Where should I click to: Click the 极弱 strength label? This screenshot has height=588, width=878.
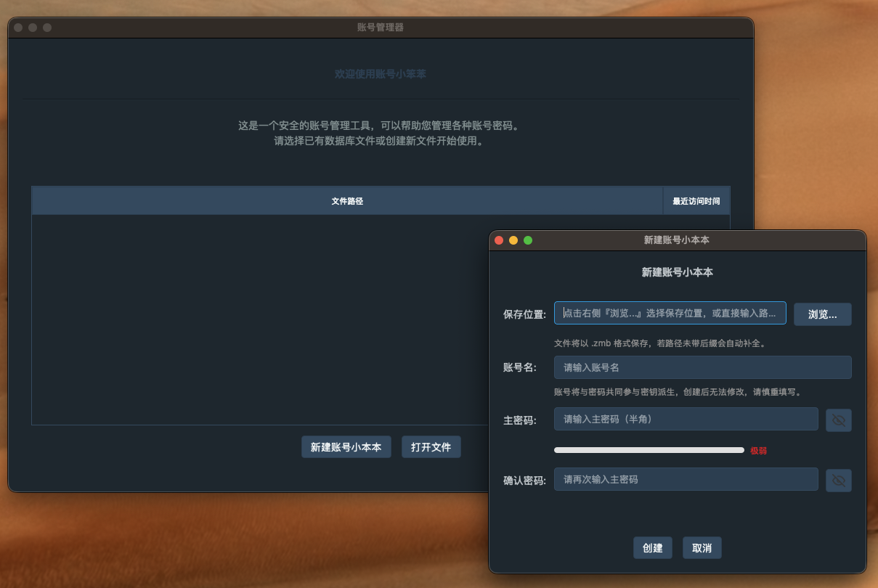tap(758, 451)
